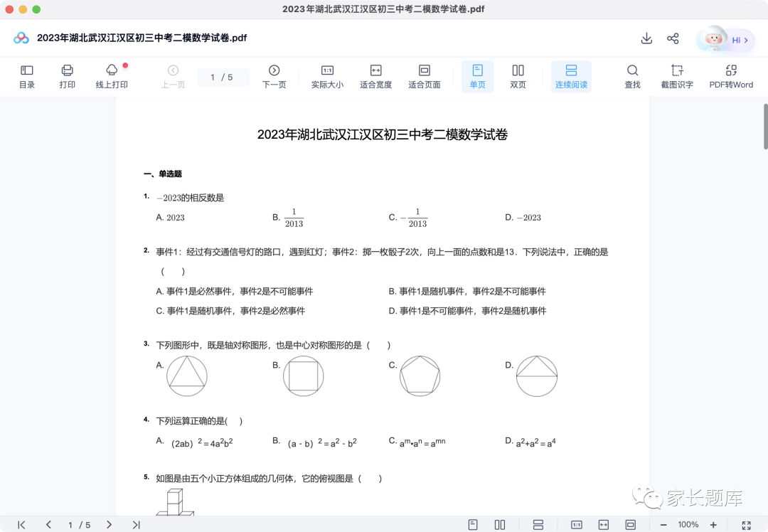Zoom in with the plus button
Screen dimensions: 768x532
click(x=713, y=525)
